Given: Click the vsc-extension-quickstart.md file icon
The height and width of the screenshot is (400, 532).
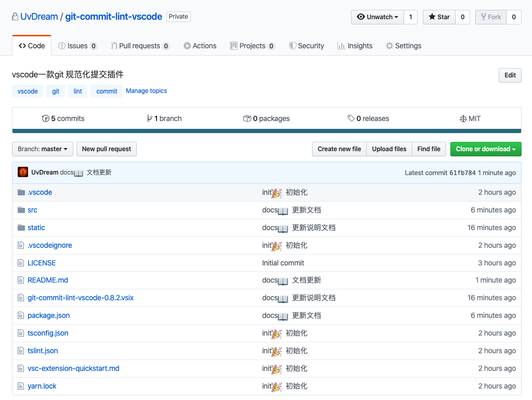Looking at the screenshot, I should pos(21,368).
